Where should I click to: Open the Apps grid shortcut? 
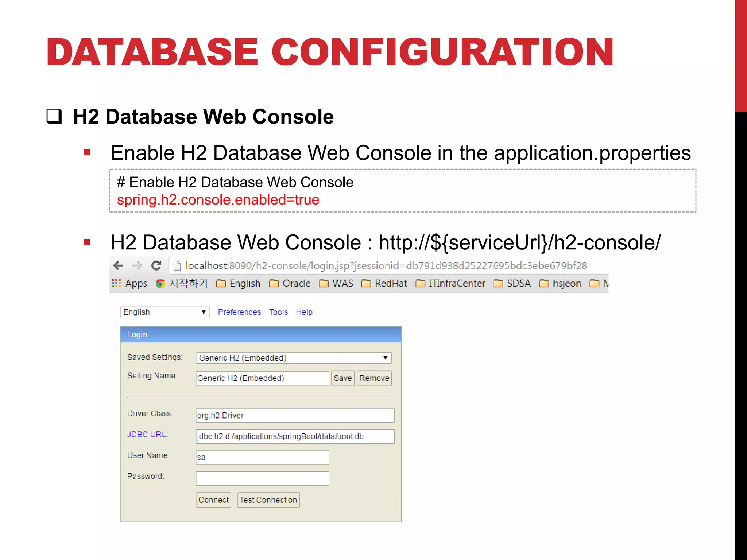(x=129, y=283)
